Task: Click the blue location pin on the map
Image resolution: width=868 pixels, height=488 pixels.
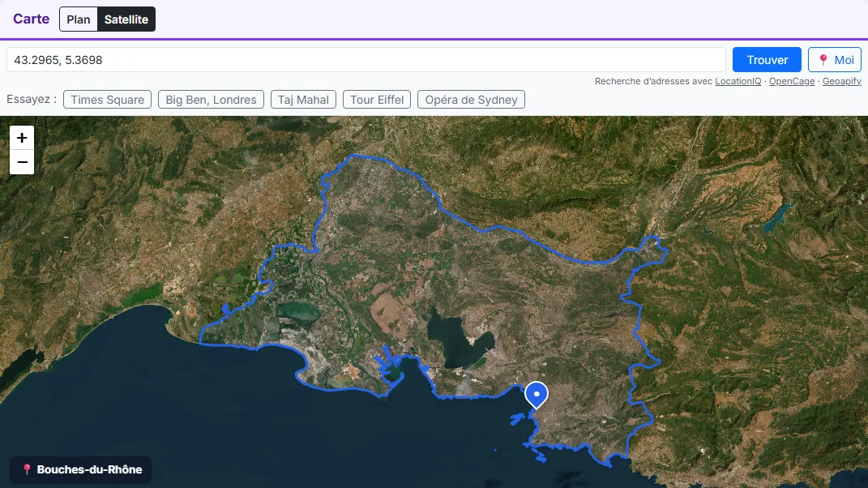Action: coord(537,395)
